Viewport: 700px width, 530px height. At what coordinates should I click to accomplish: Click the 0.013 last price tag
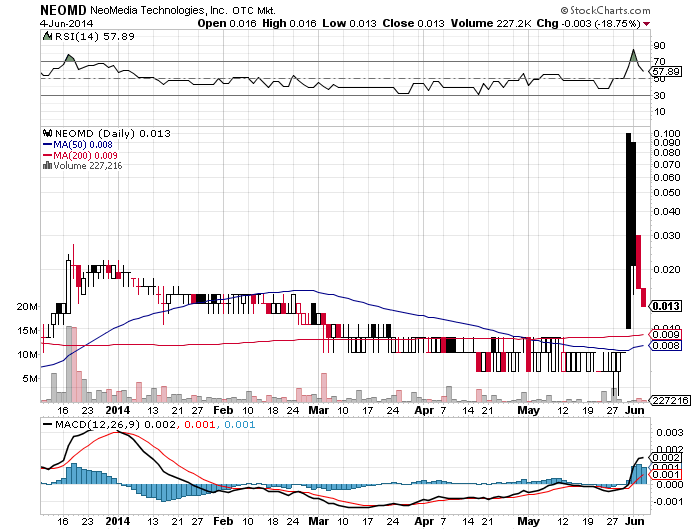(x=665, y=306)
